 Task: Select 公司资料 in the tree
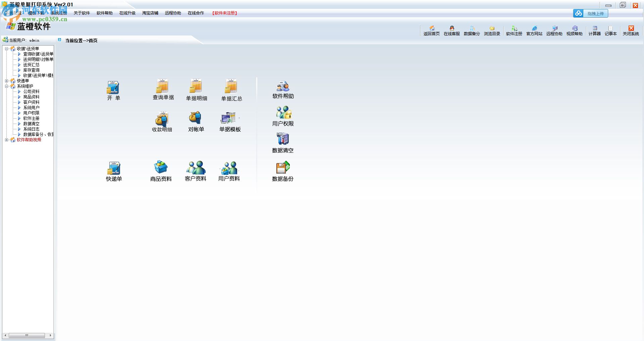point(31,91)
